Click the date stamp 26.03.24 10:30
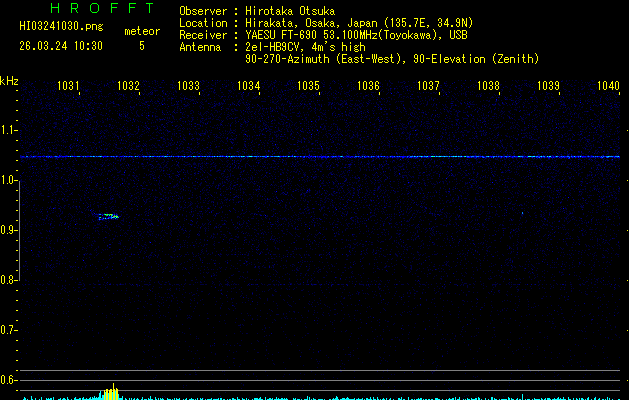The width and height of the screenshot is (629, 400). (61, 46)
